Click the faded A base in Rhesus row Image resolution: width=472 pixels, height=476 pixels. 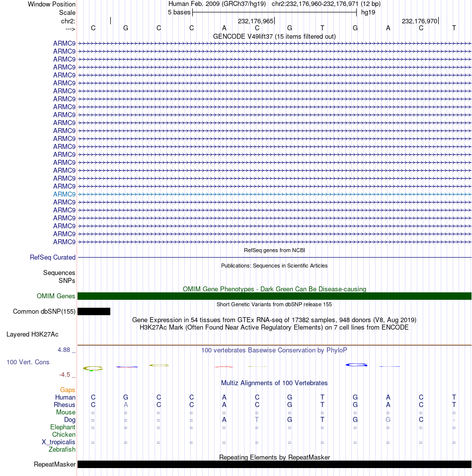126,405
